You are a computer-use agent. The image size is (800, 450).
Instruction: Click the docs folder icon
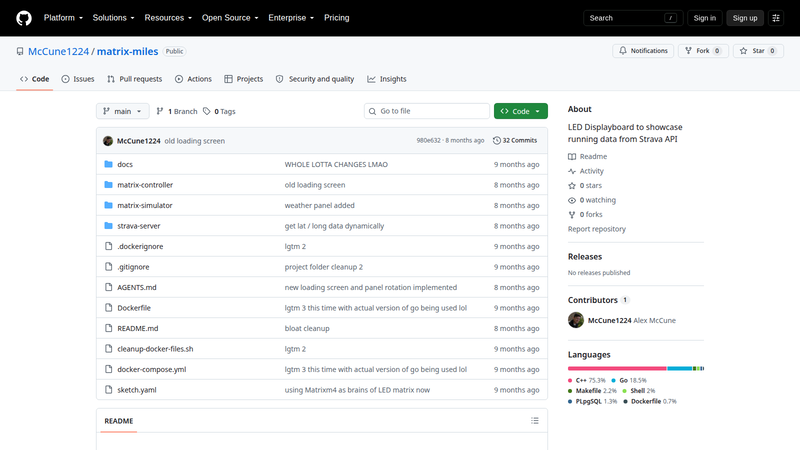[x=108, y=164]
